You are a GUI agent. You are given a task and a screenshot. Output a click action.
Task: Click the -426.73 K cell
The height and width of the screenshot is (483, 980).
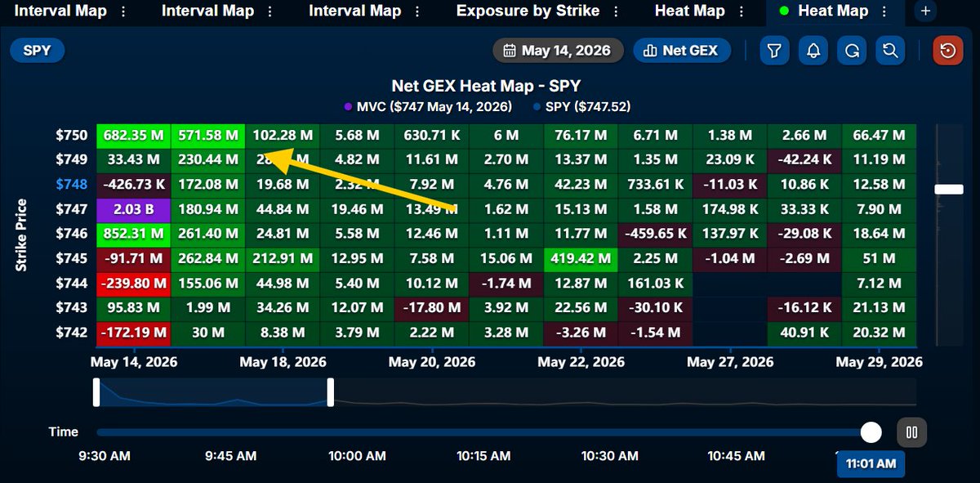[133, 186]
